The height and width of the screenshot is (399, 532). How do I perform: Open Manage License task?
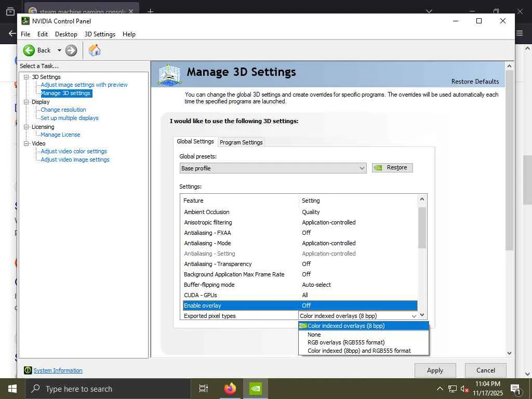pos(60,135)
